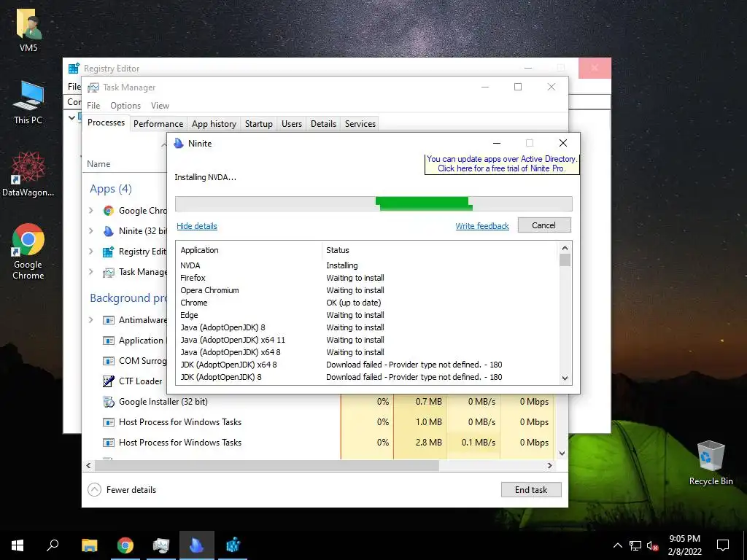The width and height of the screenshot is (747, 560).
Task: Sort Task Manager processes by Name column
Action: coord(98,164)
